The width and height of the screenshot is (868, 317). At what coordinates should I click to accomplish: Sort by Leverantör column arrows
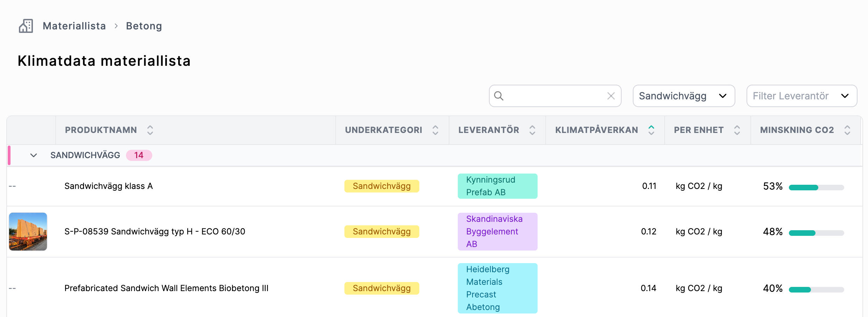pos(532,130)
